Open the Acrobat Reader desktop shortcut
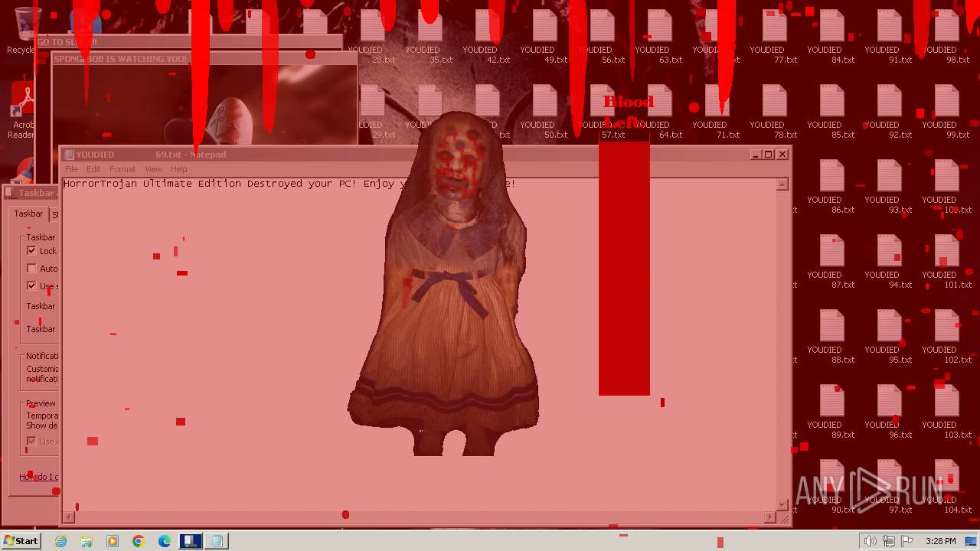Screen dimensions: 980x551 23,111
